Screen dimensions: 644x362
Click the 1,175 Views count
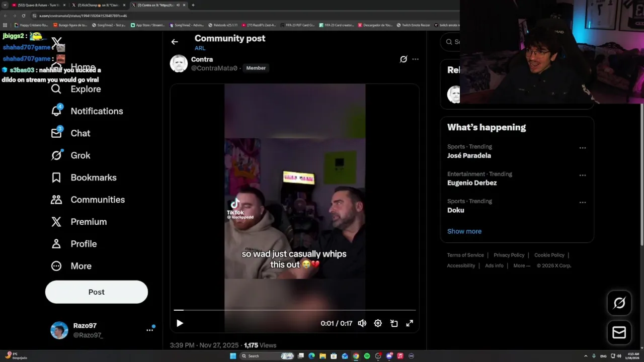tap(260, 345)
